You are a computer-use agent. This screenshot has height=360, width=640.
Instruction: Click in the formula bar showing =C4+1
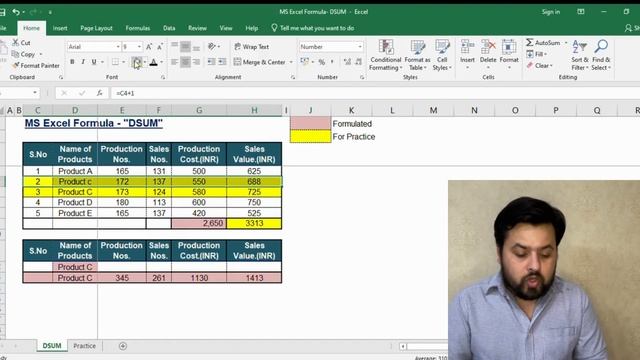376,93
